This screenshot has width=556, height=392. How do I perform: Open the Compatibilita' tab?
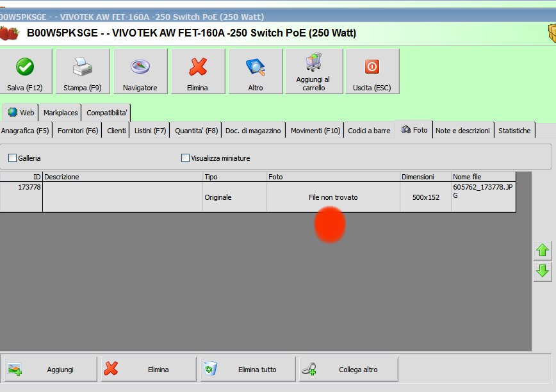(106, 113)
